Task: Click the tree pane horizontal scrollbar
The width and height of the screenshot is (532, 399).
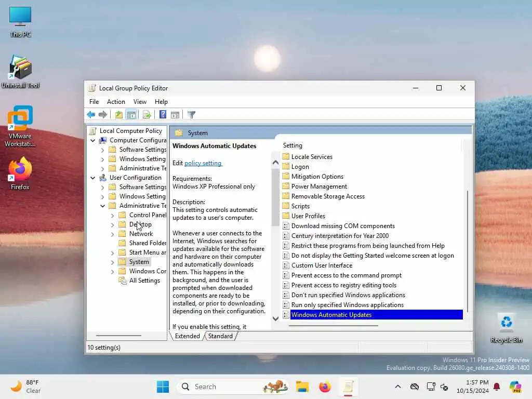Action: (x=118, y=336)
